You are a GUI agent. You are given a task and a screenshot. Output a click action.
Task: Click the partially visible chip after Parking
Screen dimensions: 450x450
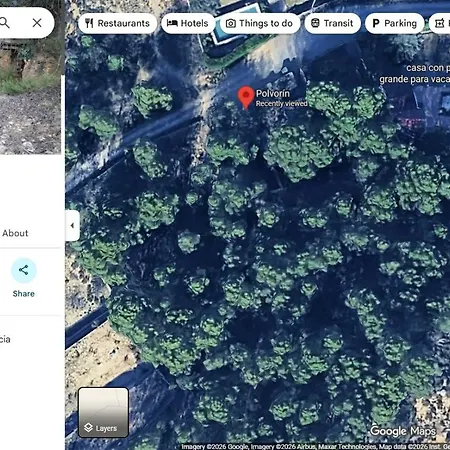(x=440, y=23)
